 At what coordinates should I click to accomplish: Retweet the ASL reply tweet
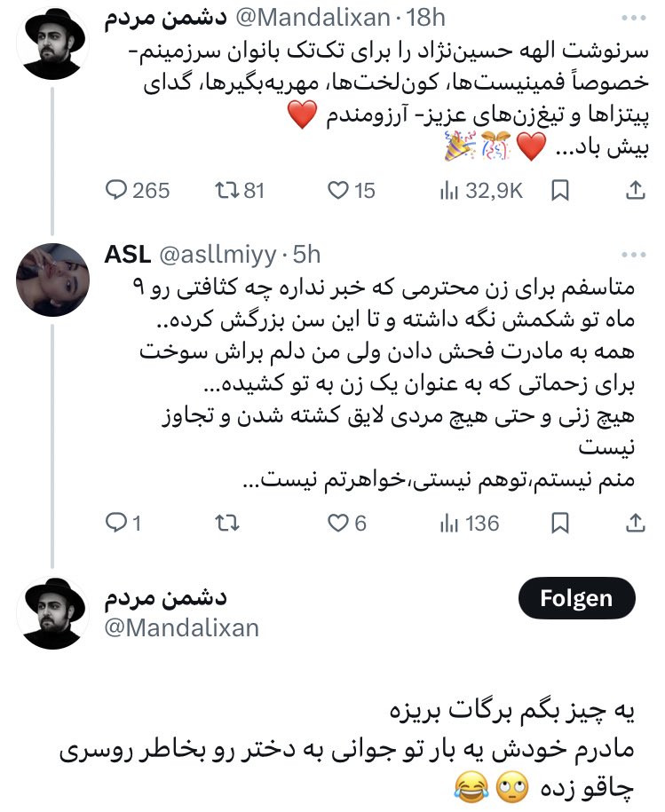pyautogui.click(x=227, y=524)
